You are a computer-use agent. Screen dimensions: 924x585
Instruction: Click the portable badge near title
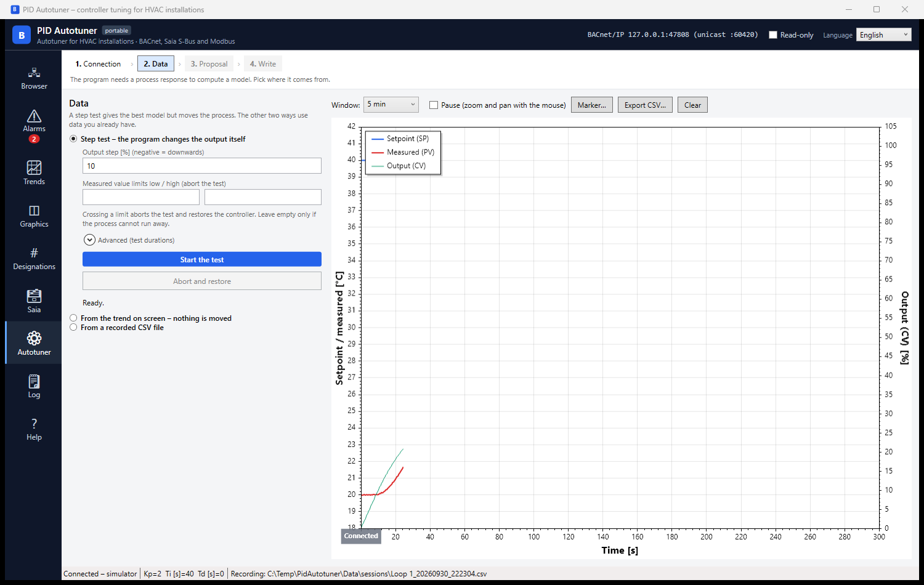[x=116, y=30]
